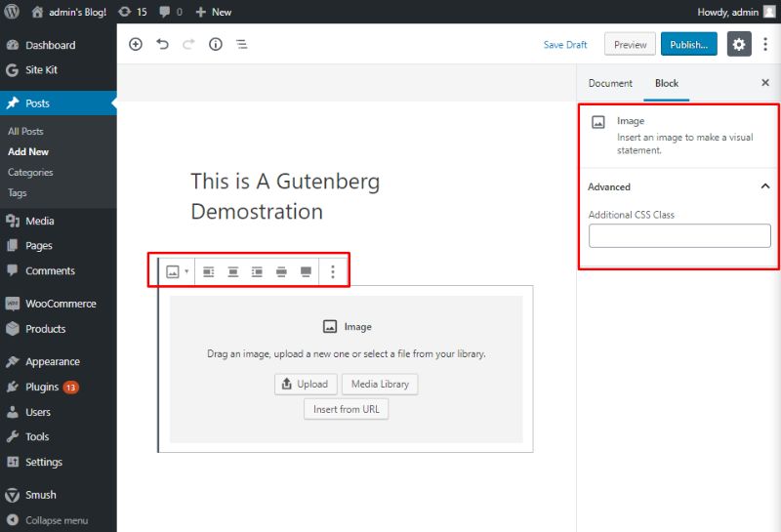
Task: Click Insert from URL button
Action: 347,409
